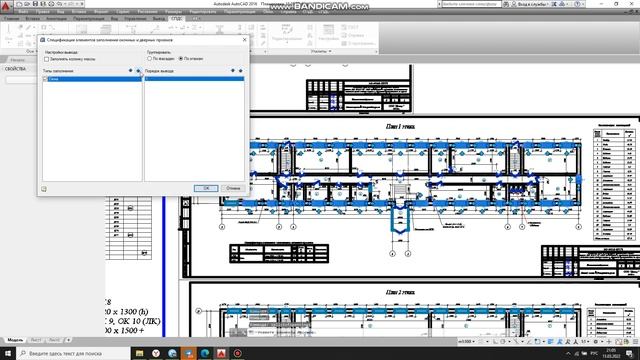This screenshot has height=360, width=640.
Task: Enable the mass column fill checkbox
Action: tap(47, 59)
